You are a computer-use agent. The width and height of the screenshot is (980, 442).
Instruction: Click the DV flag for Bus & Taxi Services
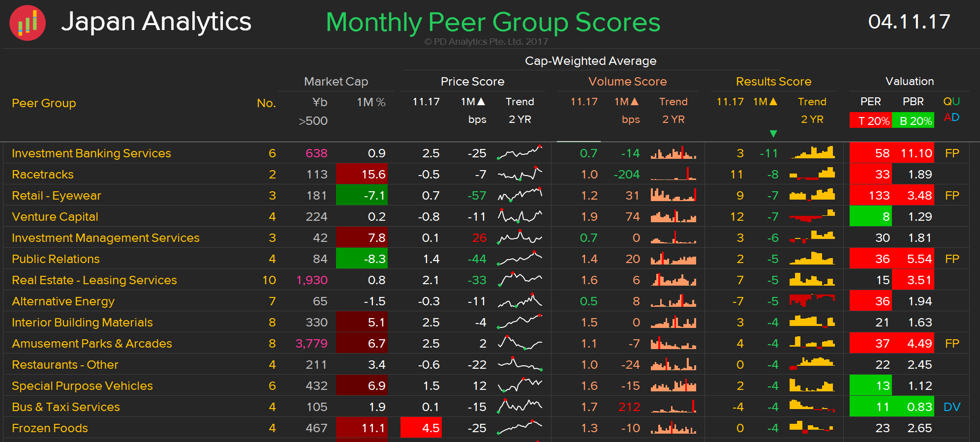click(952, 407)
